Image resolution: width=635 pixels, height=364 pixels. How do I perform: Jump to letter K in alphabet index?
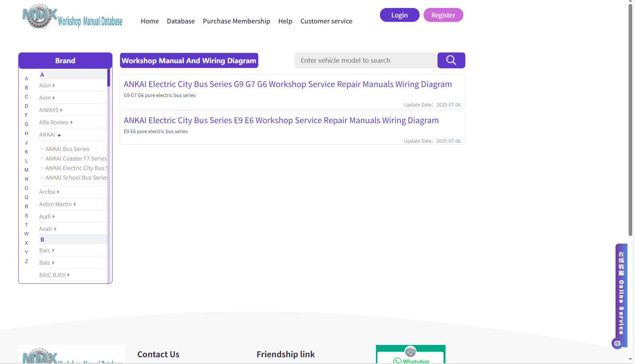coord(27,152)
